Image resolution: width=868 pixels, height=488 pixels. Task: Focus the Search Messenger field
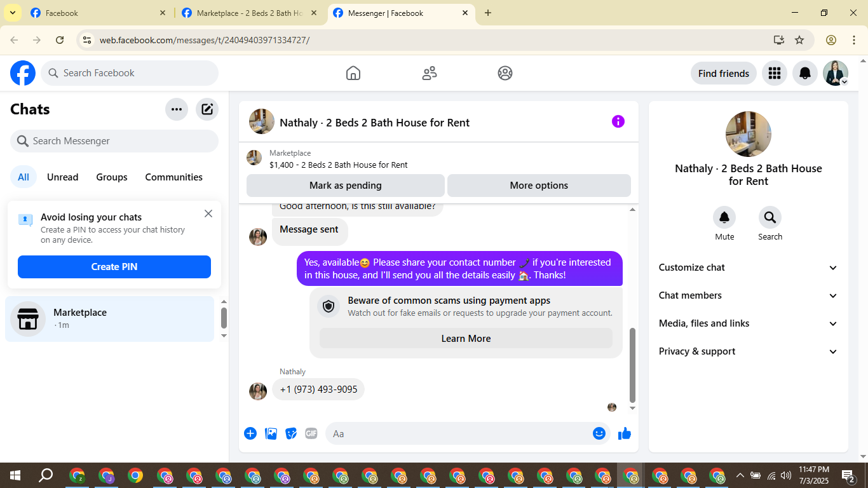coord(114,141)
